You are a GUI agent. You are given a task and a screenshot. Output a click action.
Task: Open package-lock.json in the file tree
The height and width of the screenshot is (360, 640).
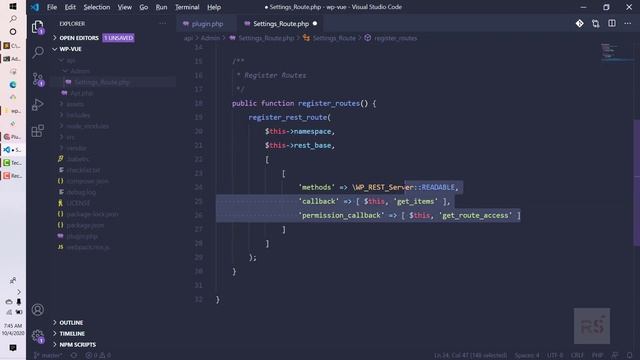point(92,214)
